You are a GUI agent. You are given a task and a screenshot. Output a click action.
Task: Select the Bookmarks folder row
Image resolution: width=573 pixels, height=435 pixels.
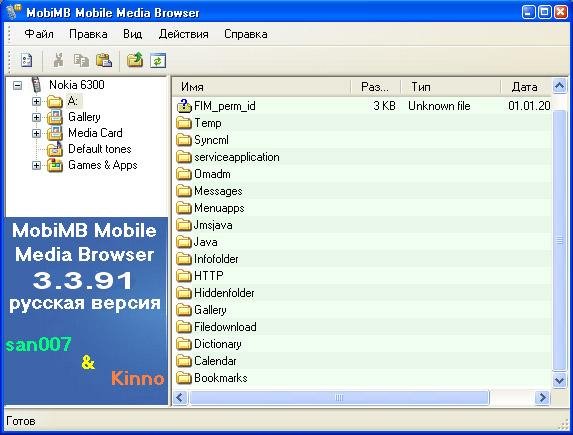[x=362, y=378]
